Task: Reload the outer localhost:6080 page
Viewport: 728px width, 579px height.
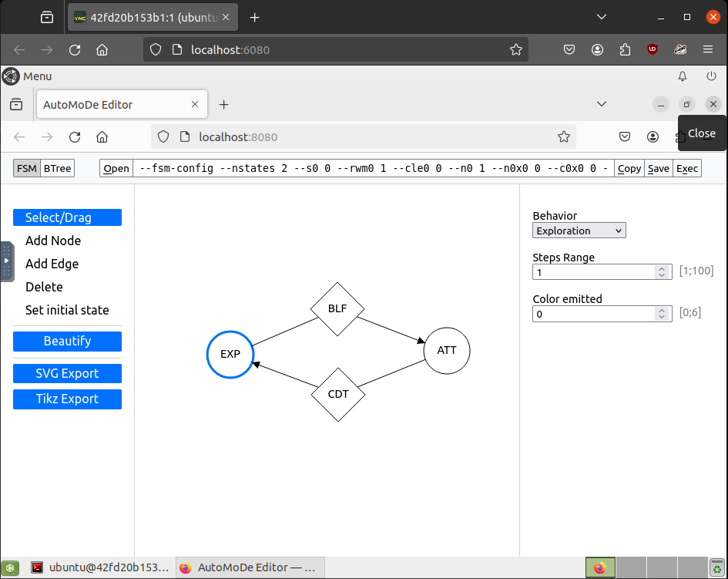Action: (75, 49)
